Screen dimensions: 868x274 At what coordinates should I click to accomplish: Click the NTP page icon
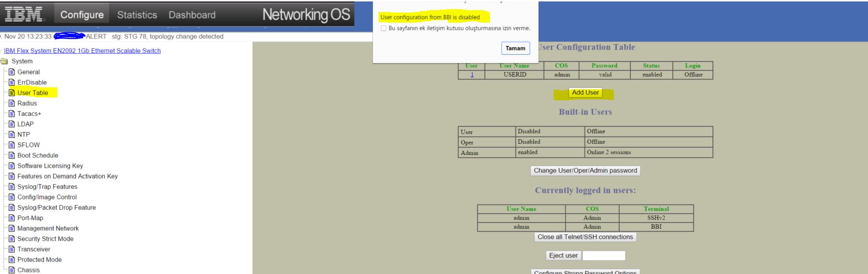(x=12, y=135)
